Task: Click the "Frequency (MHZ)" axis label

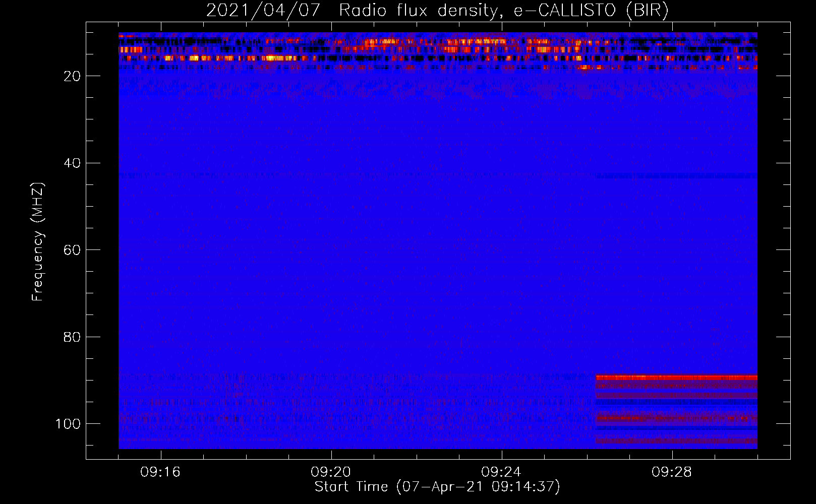Action: pyautogui.click(x=38, y=242)
